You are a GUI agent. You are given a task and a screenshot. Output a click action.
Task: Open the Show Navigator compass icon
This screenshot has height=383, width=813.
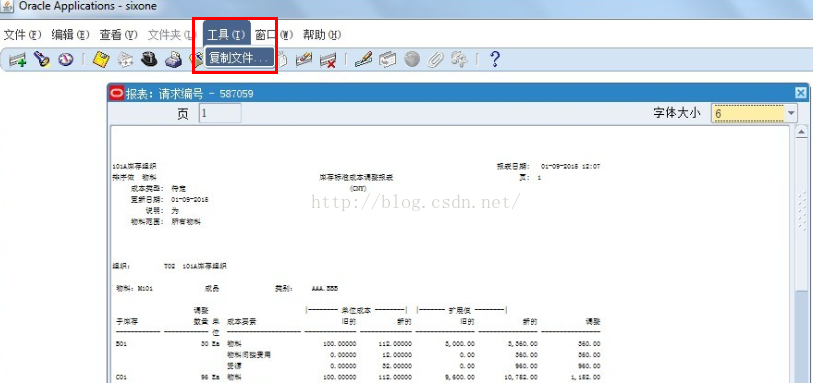[66, 60]
